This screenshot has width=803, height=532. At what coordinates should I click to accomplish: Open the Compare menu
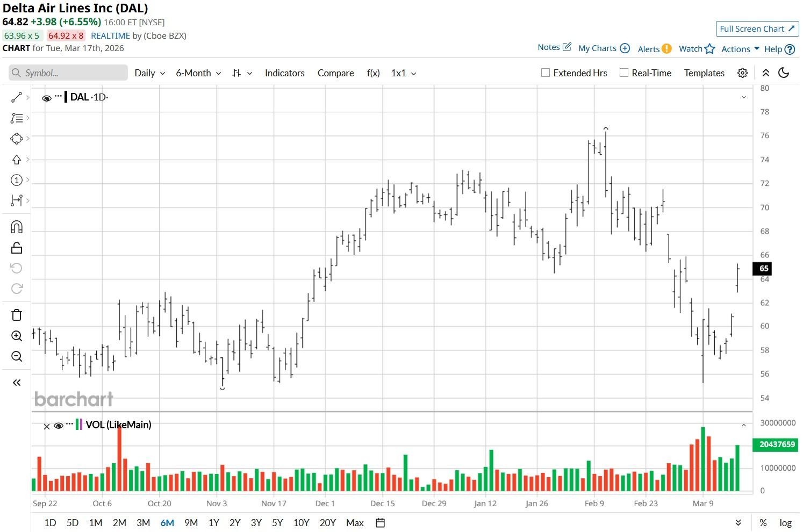(x=336, y=73)
